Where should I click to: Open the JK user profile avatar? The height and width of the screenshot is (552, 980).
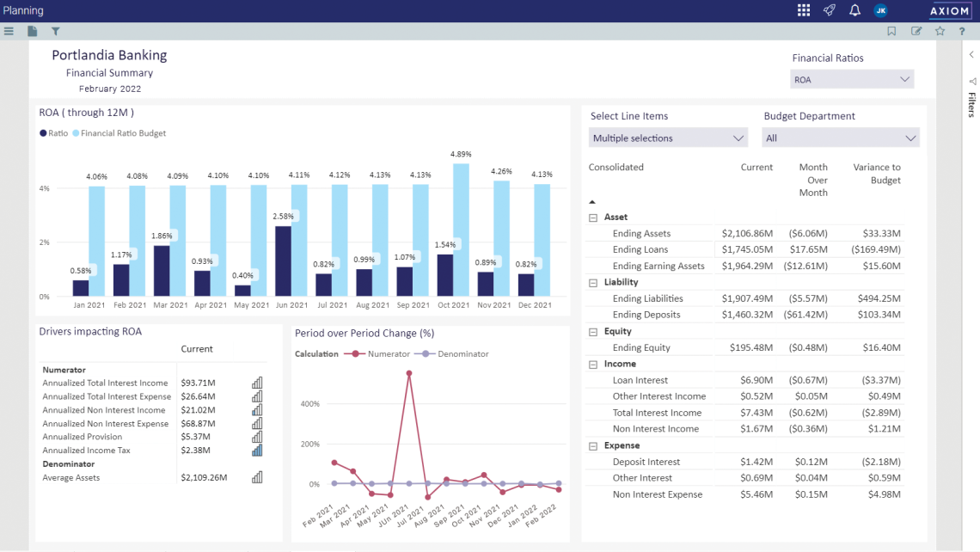tap(880, 10)
